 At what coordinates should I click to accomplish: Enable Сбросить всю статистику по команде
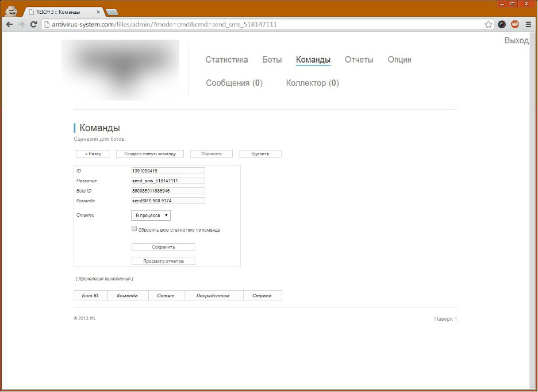coord(134,229)
